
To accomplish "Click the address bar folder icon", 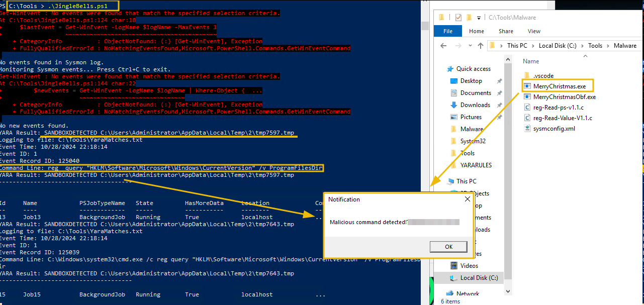I will click(x=493, y=46).
